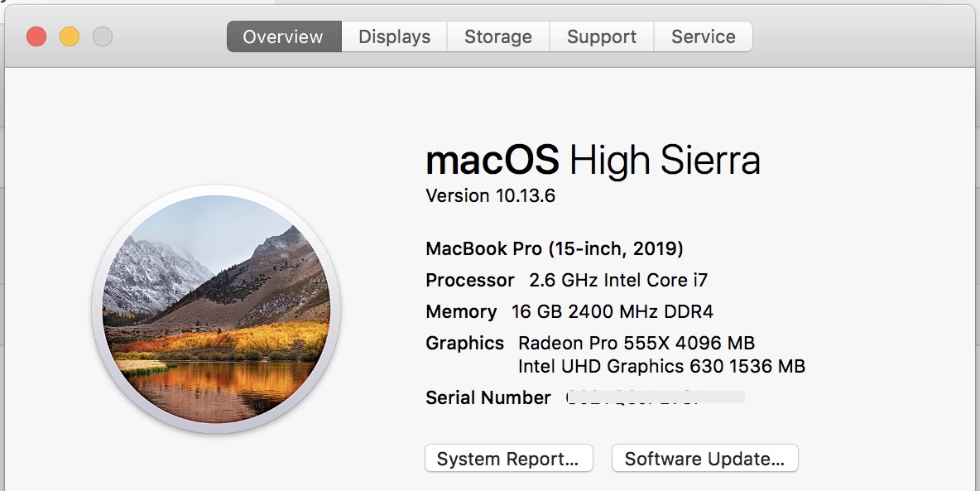This screenshot has width=980, height=491.
Task: Click the 16 GB 2400 MHz DDR4 value
Action: coord(612,311)
